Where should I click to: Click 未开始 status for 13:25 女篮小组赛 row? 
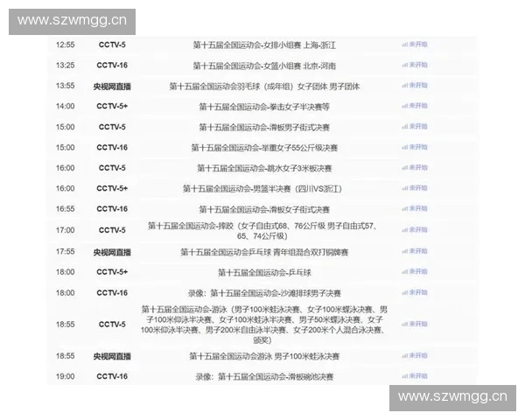pyautogui.click(x=415, y=65)
